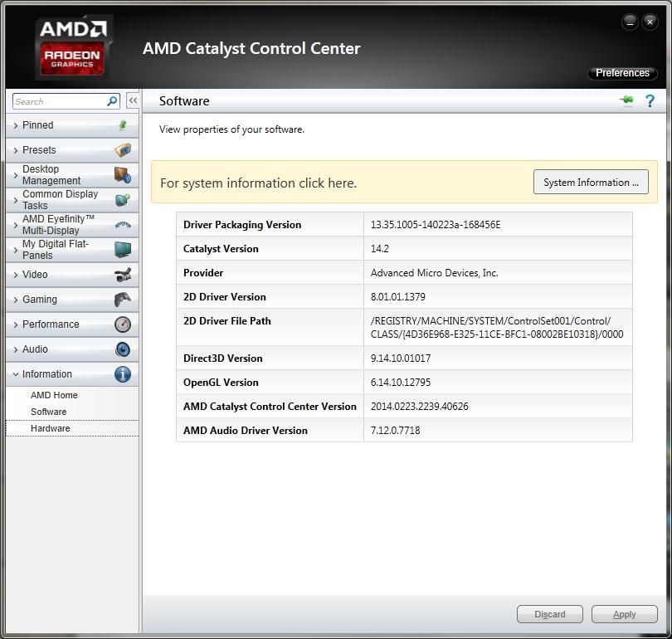
Task: Expand the Video section
Action: [x=72, y=275]
